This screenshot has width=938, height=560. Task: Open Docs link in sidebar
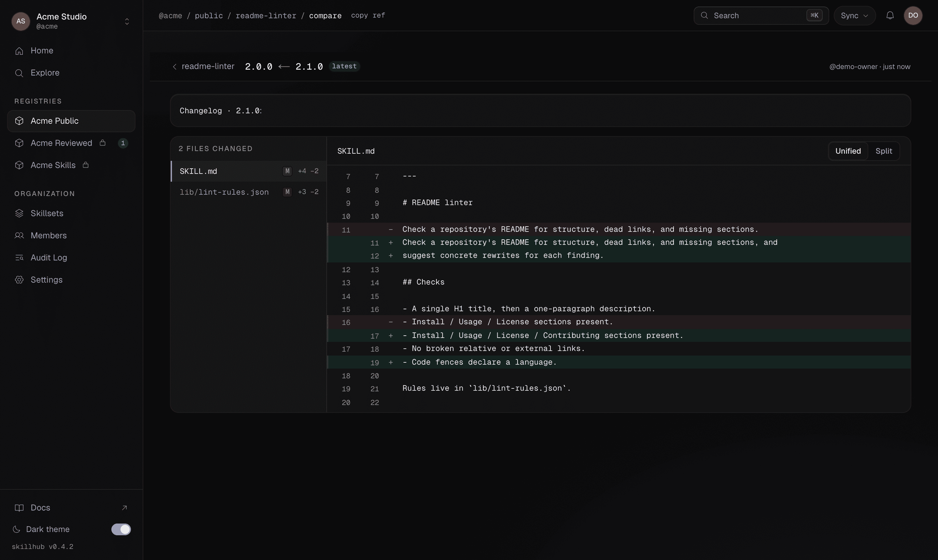click(71, 508)
